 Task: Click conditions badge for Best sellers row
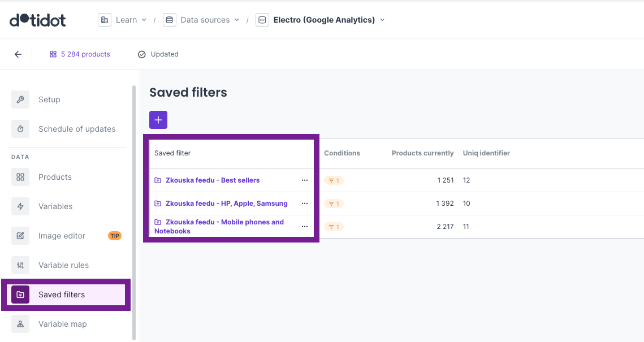point(334,180)
